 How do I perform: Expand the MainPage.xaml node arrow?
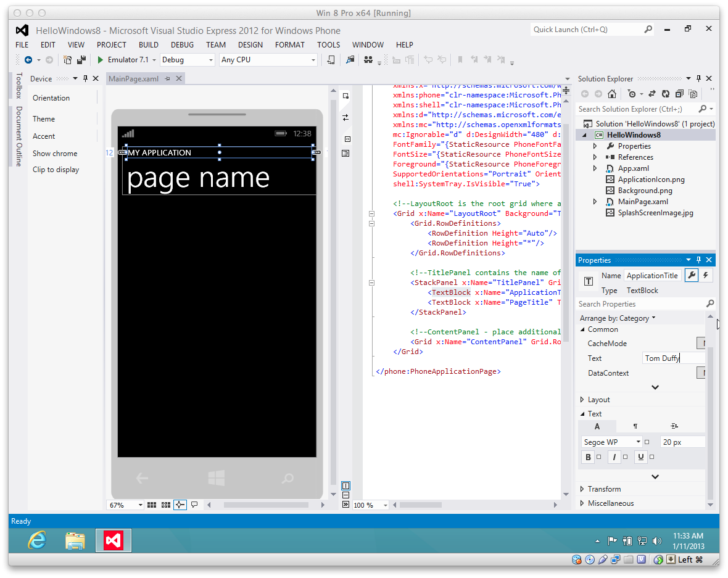click(x=595, y=202)
